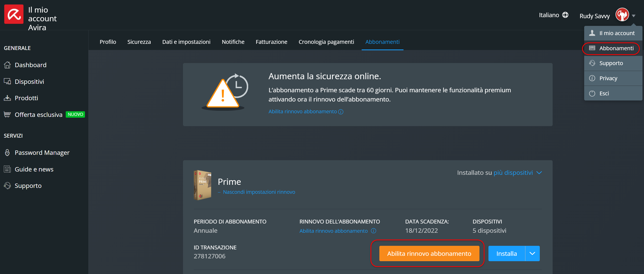Click the più dispositivi link
This screenshot has width=644, height=274.
pyautogui.click(x=513, y=173)
